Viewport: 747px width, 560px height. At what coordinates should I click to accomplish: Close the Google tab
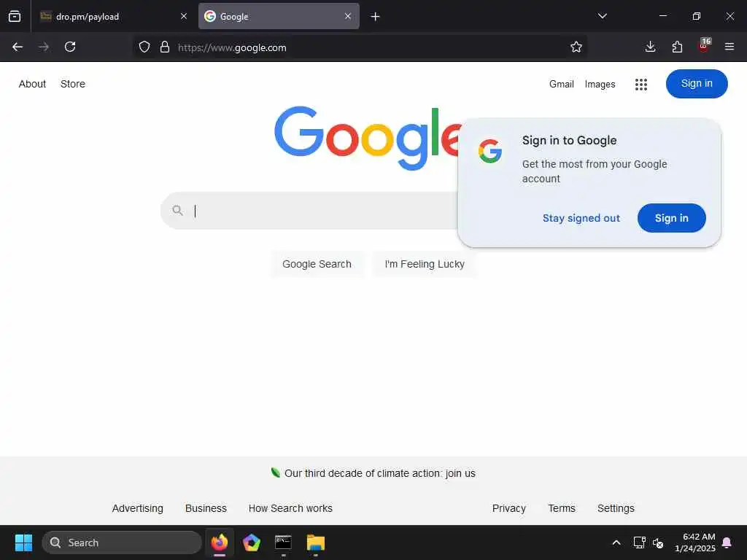coord(348,16)
